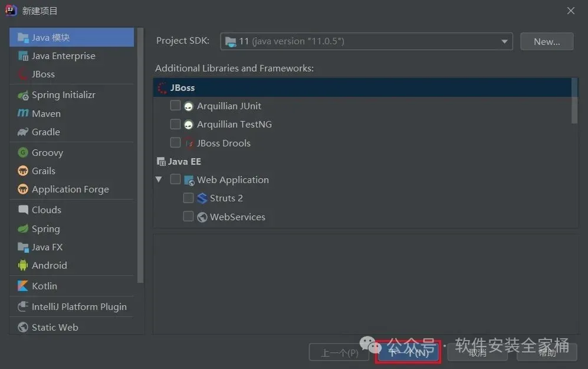
Task: Click the Java FX label
Action: [47, 247]
